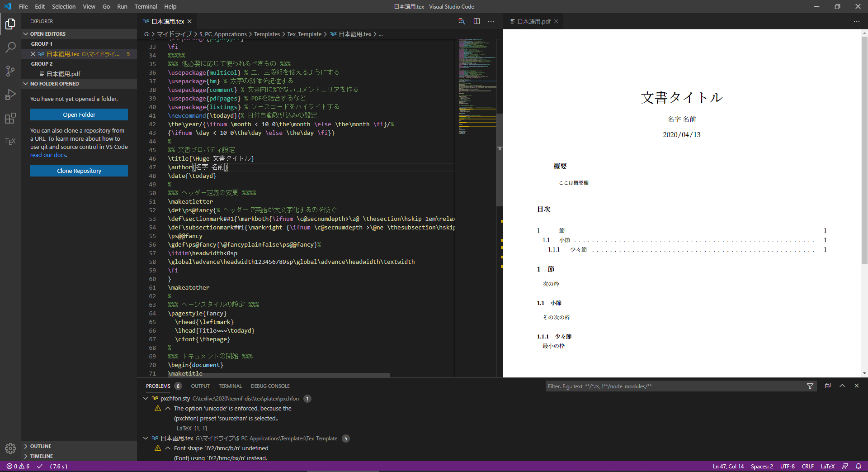Open the Terminal menu

[x=146, y=6]
